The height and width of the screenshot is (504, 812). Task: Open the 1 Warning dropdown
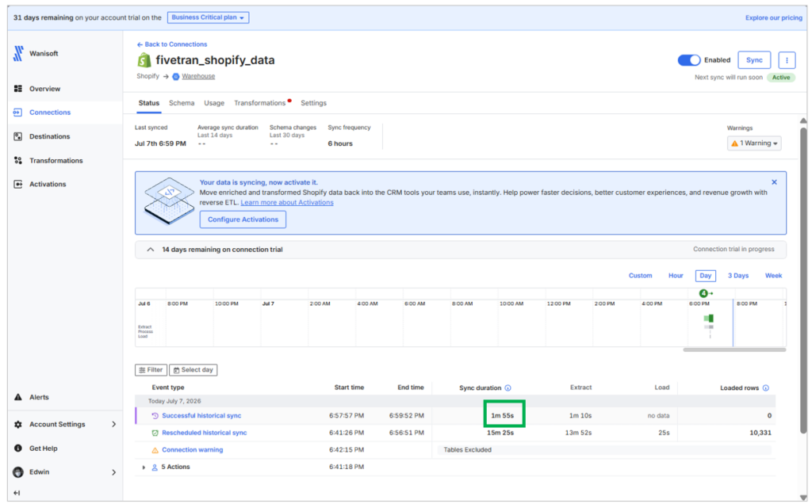[x=754, y=143]
